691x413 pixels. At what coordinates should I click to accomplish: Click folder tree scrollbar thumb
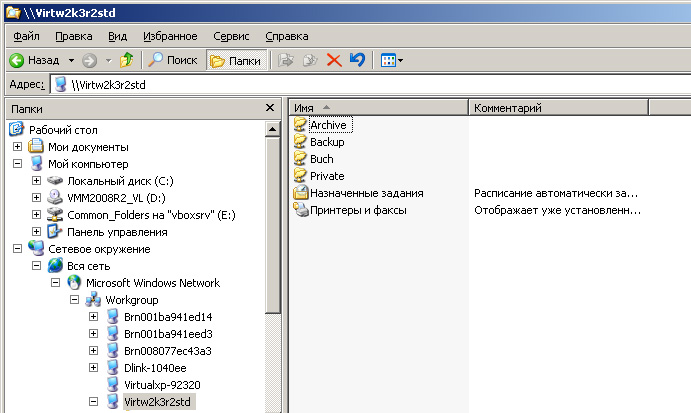pyautogui.click(x=272, y=225)
